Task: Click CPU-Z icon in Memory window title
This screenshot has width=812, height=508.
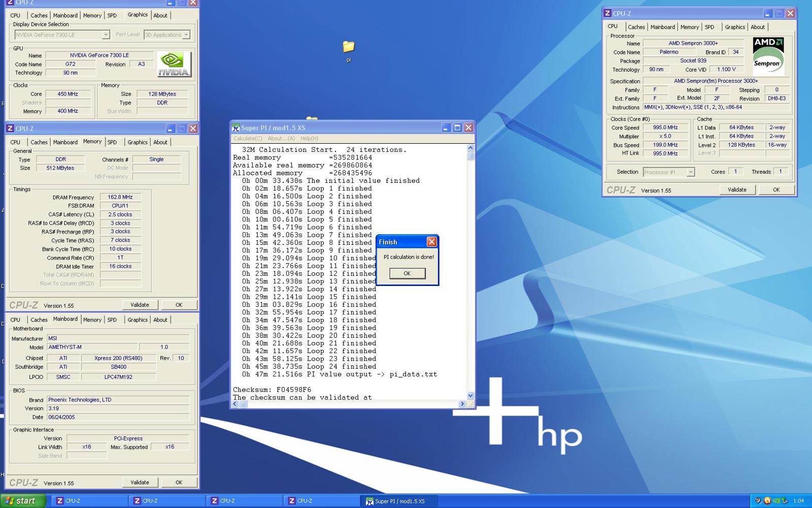Action: pos(10,129)
